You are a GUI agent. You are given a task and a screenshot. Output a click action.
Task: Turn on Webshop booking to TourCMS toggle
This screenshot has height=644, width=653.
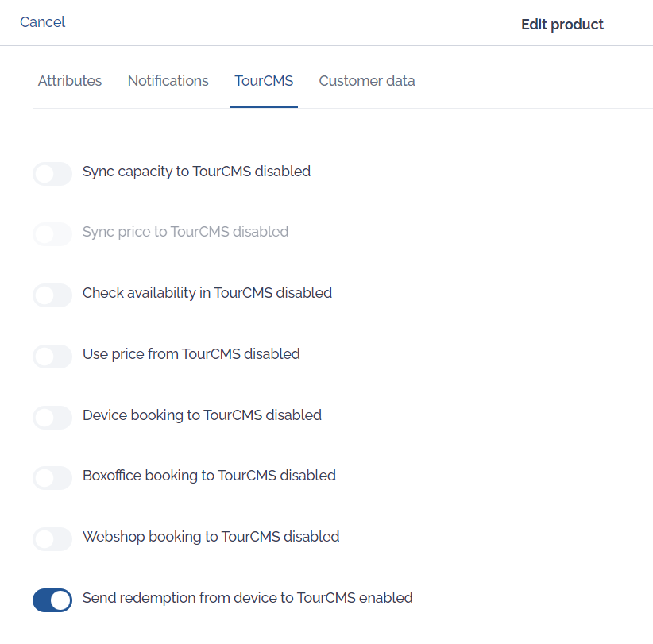pos(52,539)
